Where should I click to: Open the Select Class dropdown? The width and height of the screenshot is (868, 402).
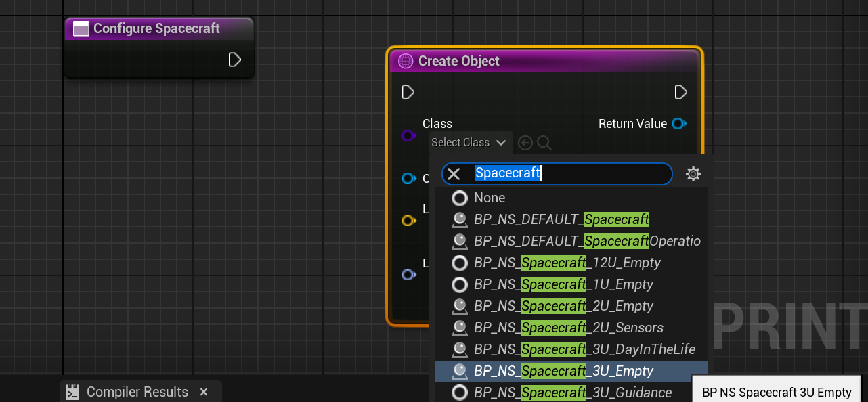point(469,143)
